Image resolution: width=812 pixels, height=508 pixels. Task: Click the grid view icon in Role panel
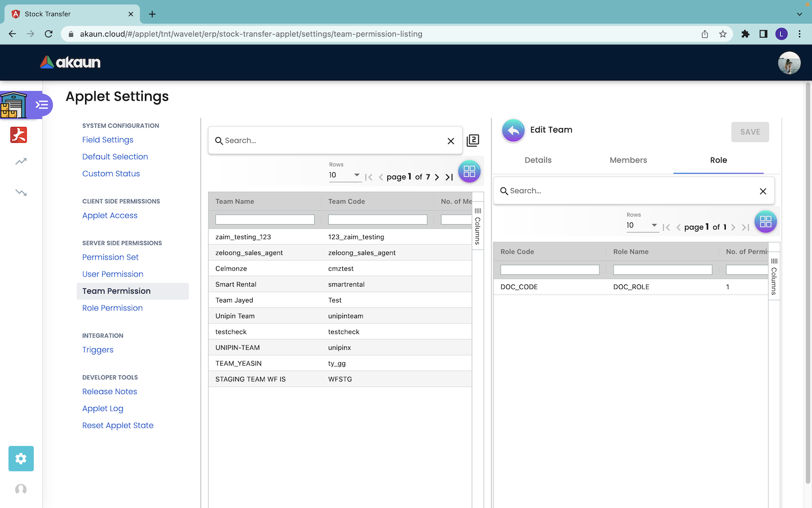click(765, 222)
